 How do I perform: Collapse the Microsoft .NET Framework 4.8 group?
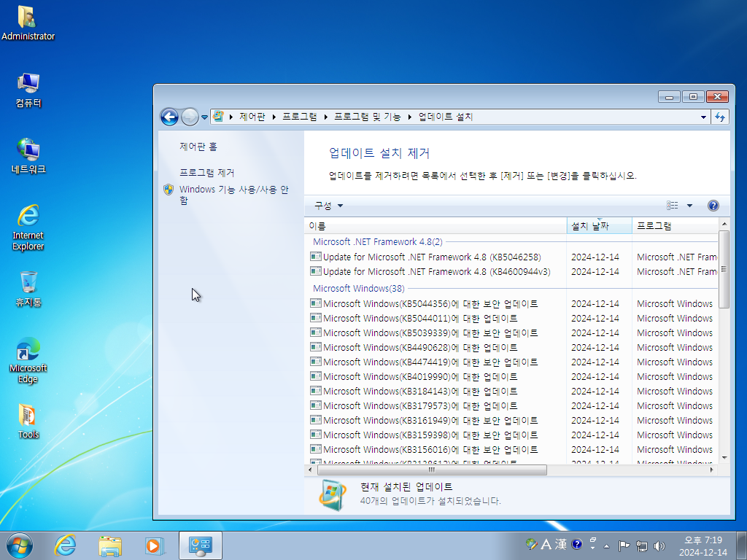[377, 242]
